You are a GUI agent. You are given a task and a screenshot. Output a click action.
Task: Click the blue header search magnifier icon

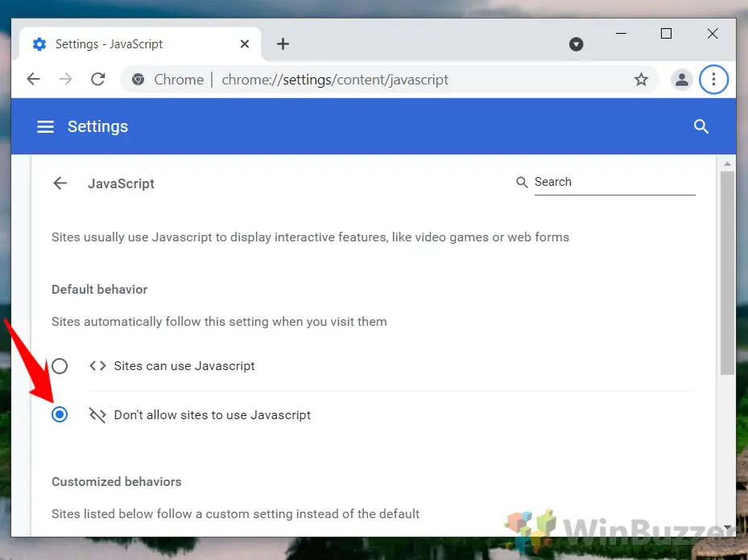[x=701, y=127]
